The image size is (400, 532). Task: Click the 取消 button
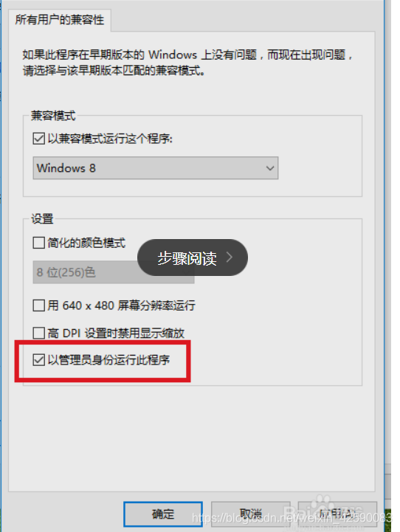point(250,514)
